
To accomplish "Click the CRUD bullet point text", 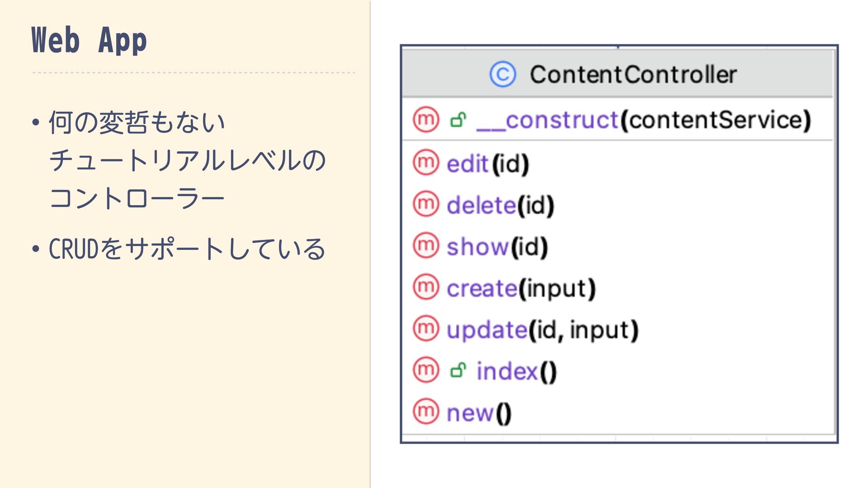I will tap(187, 249).
